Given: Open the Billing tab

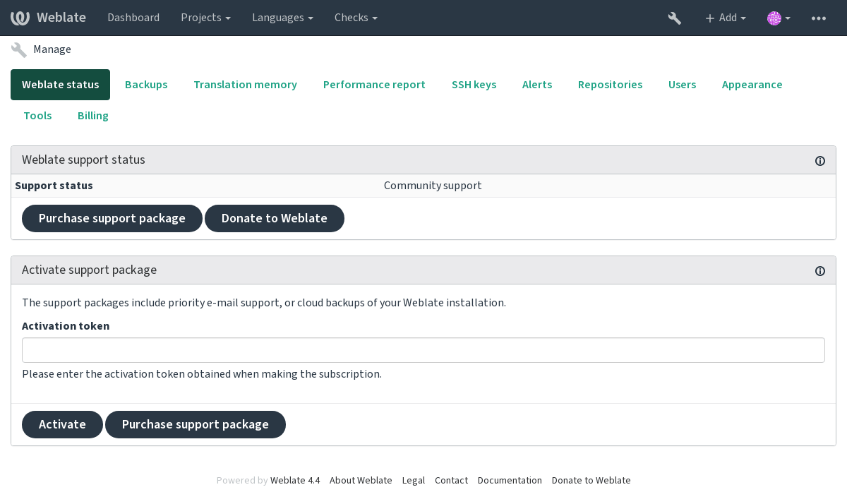Looking at the screenshot, I should point(93,116).
